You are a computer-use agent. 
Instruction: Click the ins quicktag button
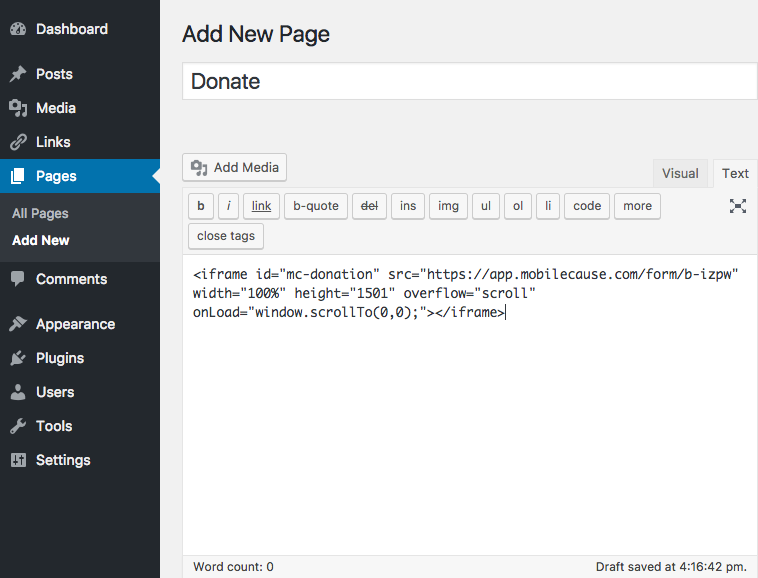point(408,206)
